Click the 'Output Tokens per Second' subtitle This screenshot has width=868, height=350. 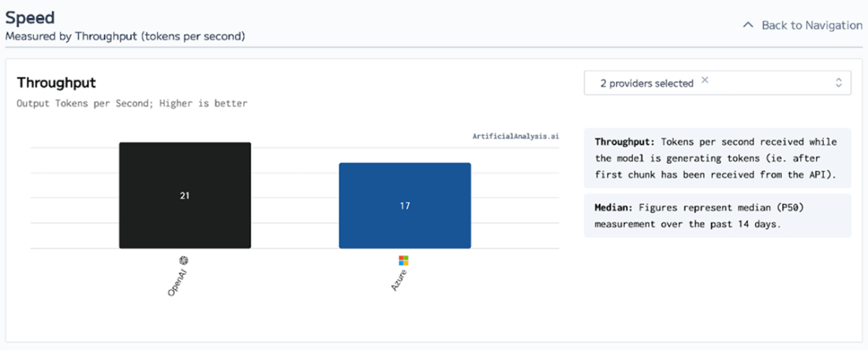[x=132, y=103]
